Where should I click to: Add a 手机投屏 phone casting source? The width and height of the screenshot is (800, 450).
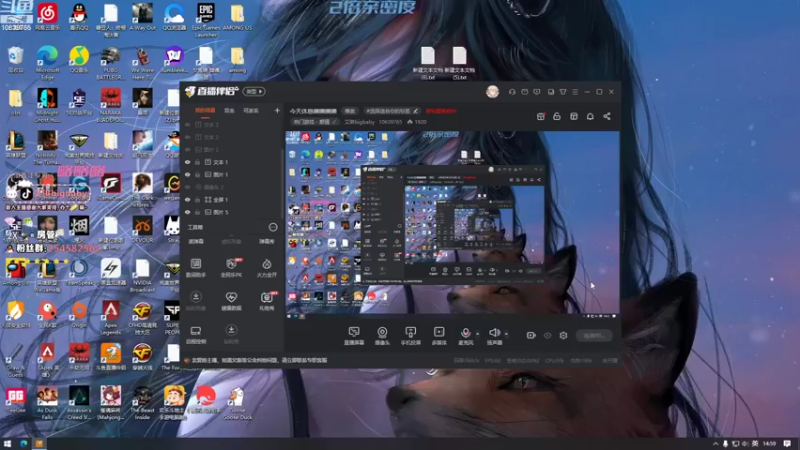click(x=411, y=336)
